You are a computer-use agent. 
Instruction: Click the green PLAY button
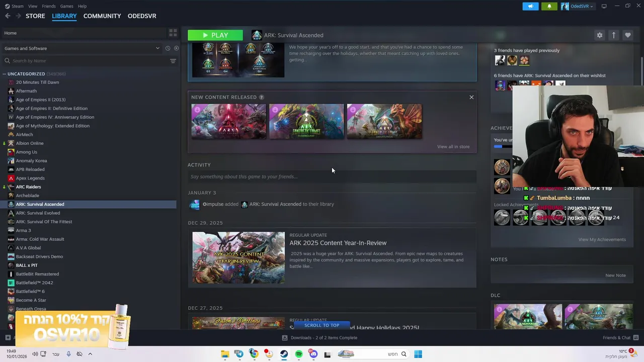tap(215, 35)
